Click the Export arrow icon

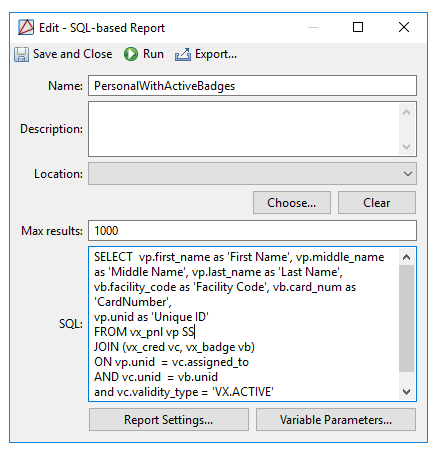coord(183,54)
